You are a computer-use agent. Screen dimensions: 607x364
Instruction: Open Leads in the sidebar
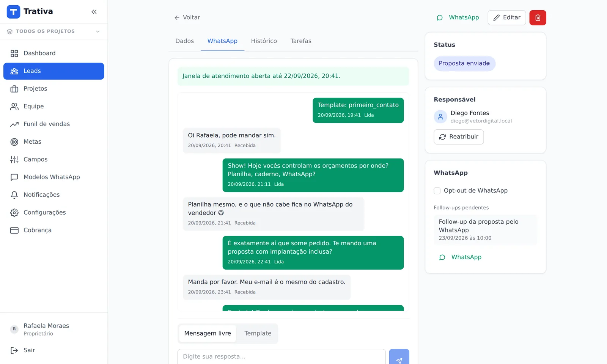pyautogui.click(x=53, y=71)
